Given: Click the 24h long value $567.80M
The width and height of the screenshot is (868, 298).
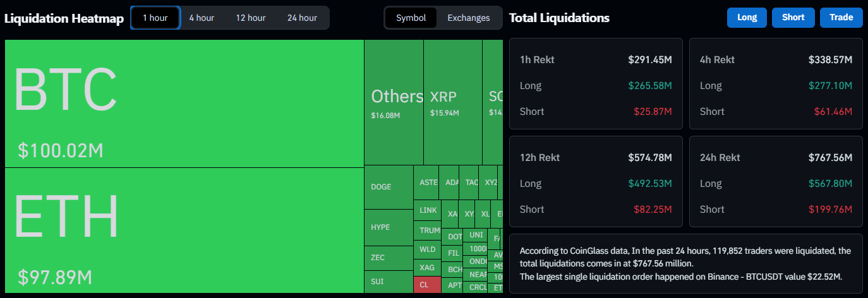Looking at the screenshot, I should (830, 183).
